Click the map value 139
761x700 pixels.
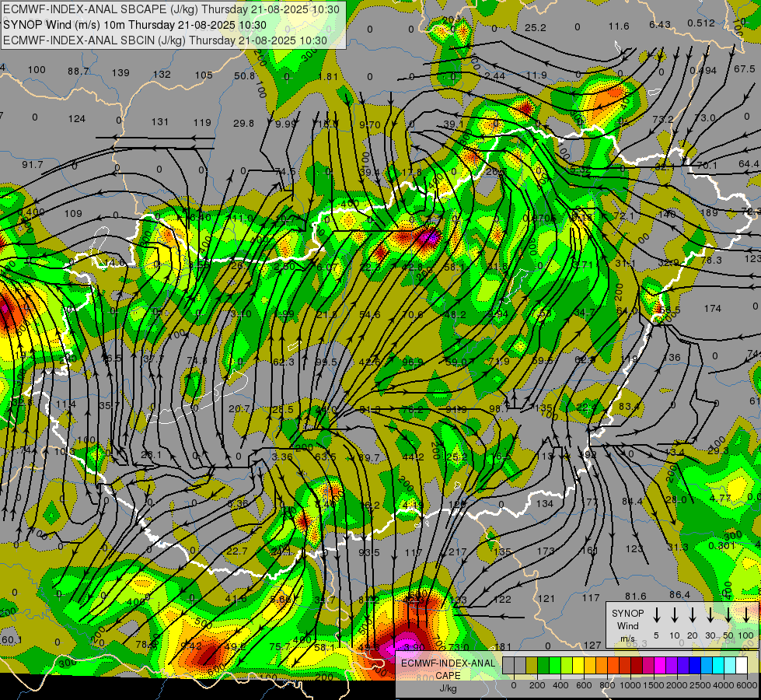click(120, 73)
